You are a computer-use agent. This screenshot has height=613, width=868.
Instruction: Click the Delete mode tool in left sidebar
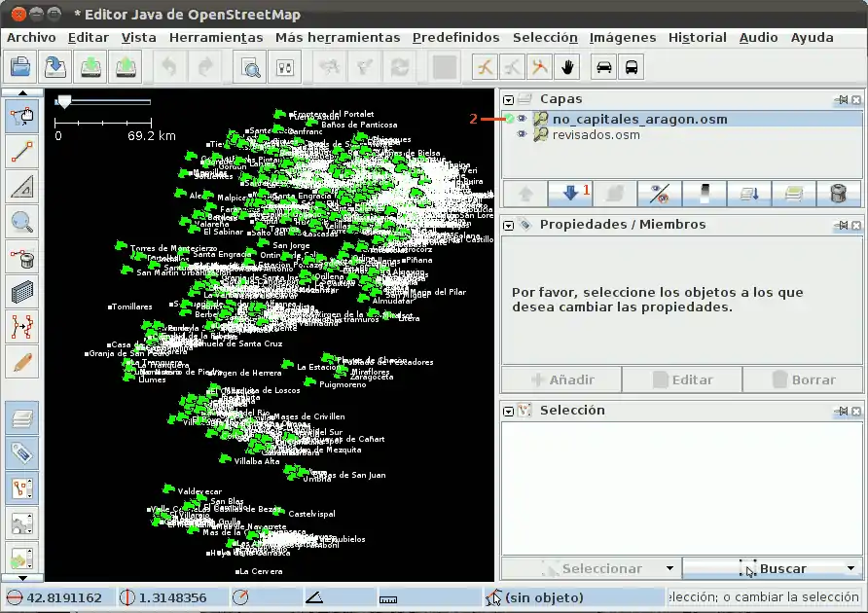click(x=22, y=256)
